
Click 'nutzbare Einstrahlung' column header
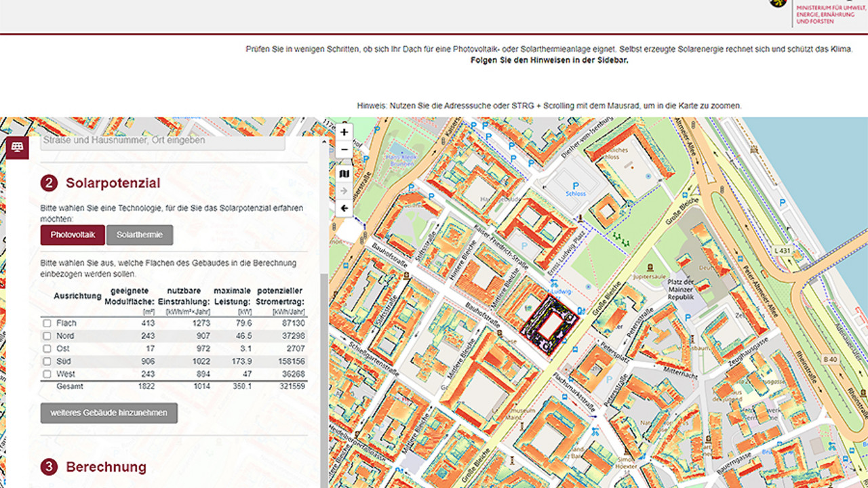[184, 296]
